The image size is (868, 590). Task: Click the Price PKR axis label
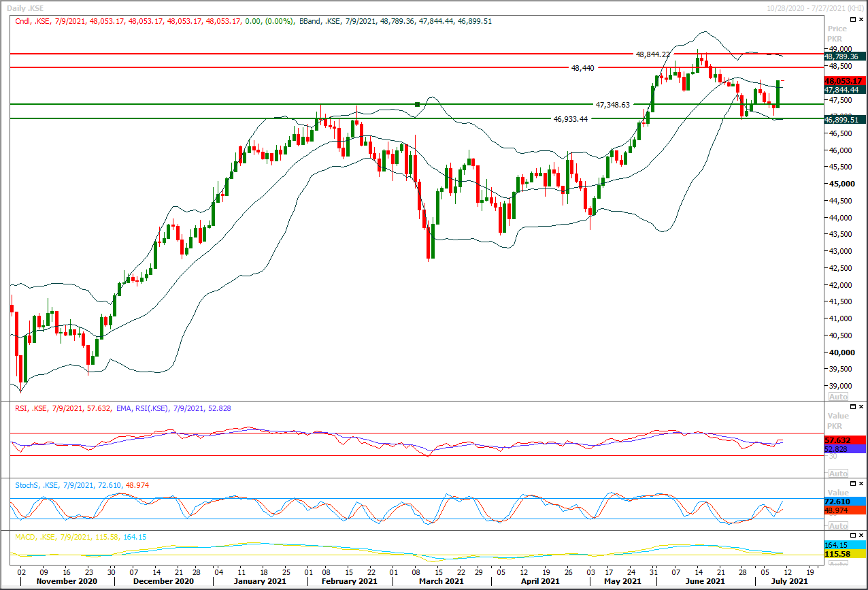pos(837,34)
